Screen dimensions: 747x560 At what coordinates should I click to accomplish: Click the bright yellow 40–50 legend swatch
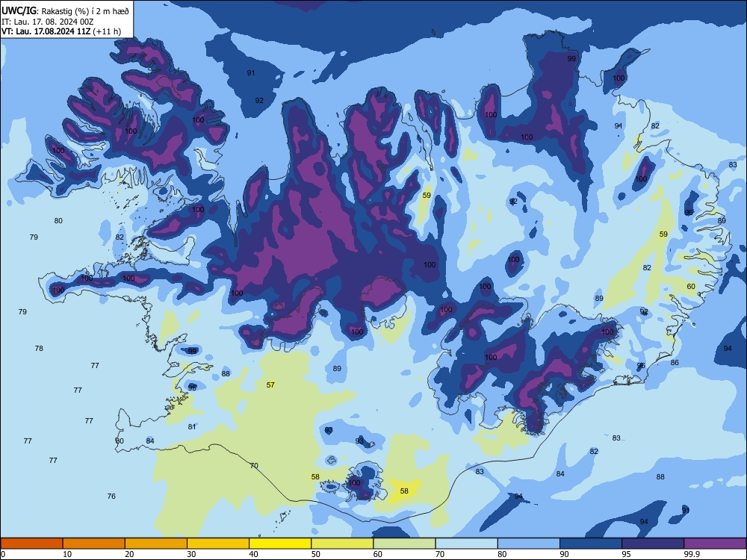[280, 544]
